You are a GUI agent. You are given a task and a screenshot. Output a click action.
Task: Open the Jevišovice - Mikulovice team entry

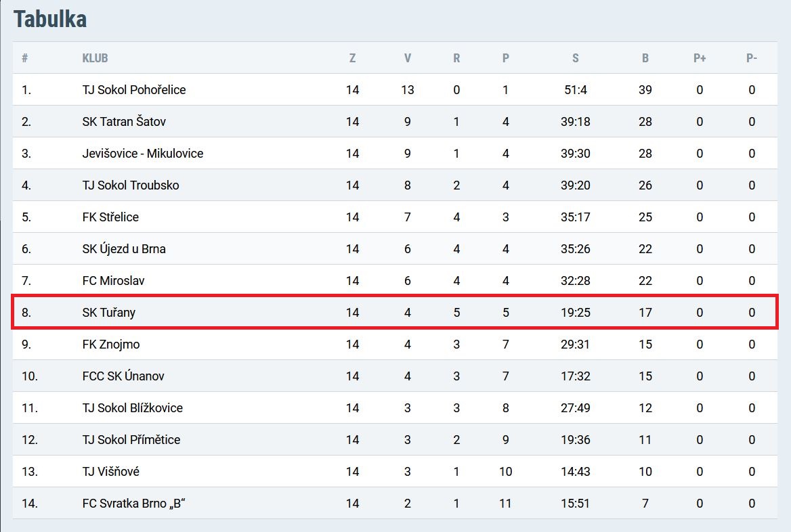point(143,153)
